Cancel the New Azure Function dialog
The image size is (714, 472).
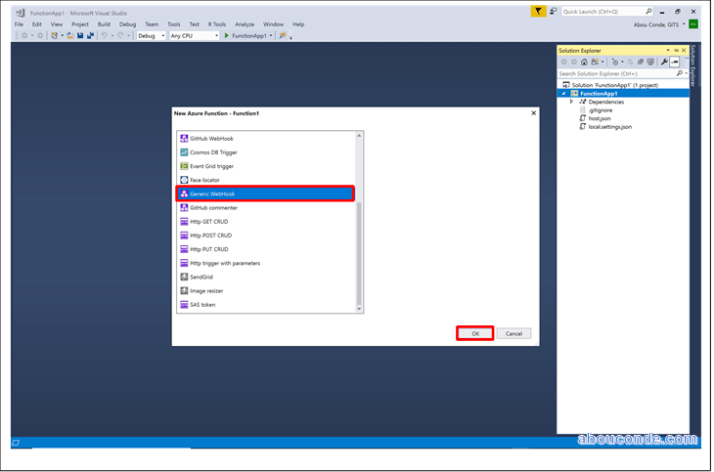point(514,333)
